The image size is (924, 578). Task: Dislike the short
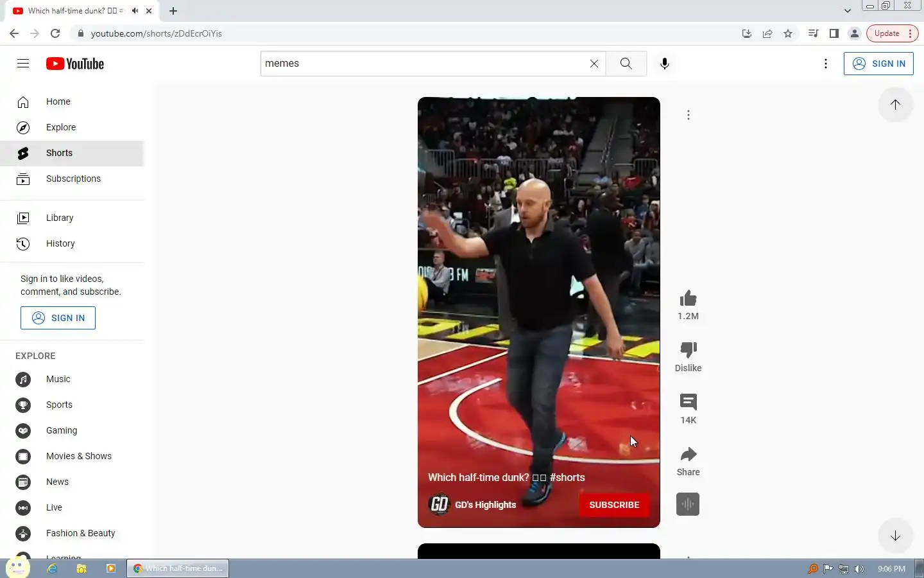click(688, 350)
